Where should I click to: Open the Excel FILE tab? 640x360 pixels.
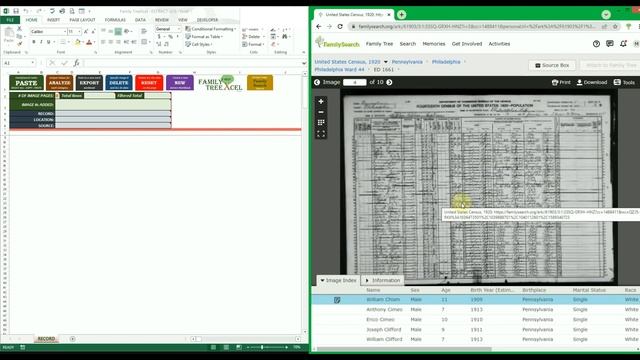tap(10, 20)
